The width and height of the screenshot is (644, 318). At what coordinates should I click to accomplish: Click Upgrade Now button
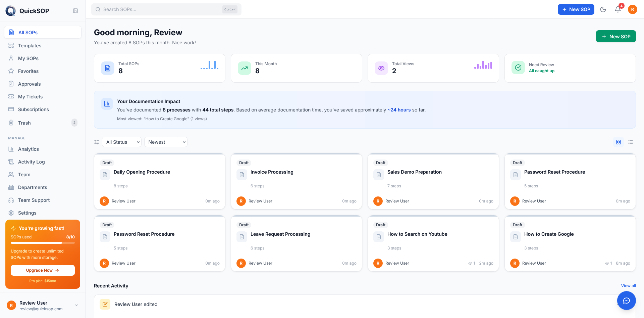click(43, 270)
